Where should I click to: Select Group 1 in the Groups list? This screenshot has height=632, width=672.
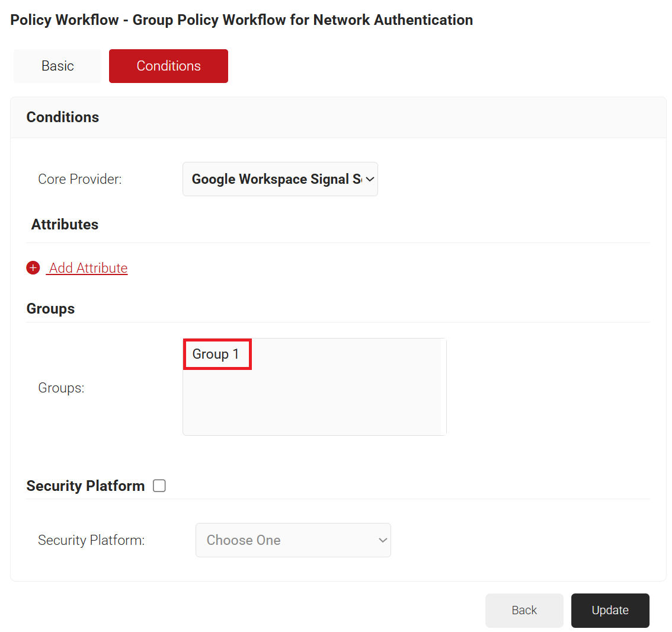pos(216,354)
